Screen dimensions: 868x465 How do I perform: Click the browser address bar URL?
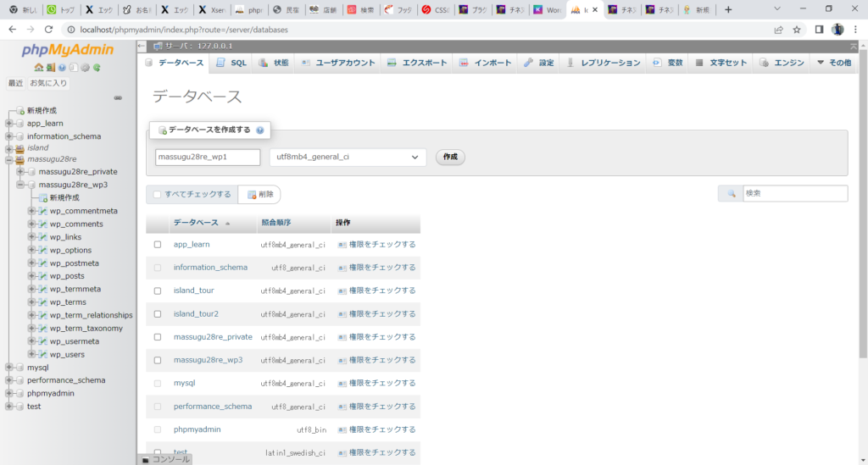184,30
